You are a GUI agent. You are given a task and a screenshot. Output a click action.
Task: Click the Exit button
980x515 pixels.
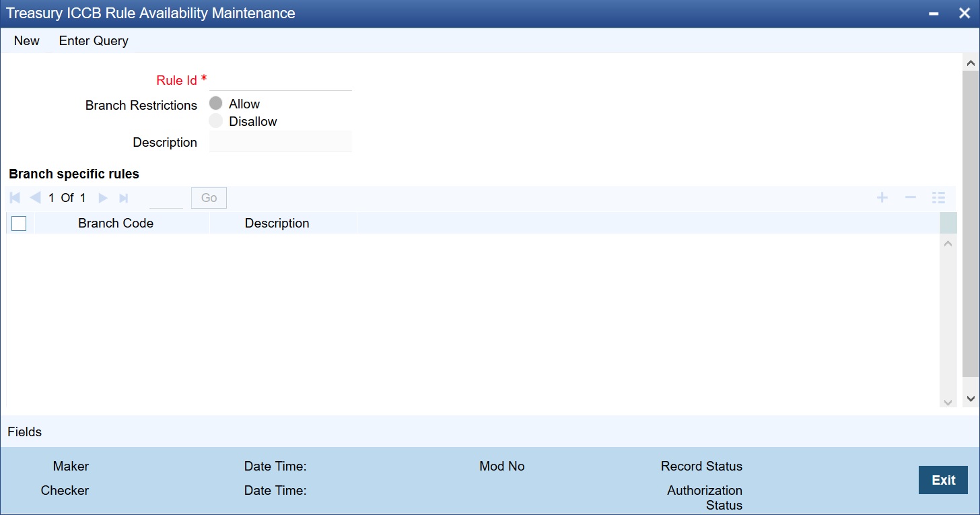(x=943, y=480)
